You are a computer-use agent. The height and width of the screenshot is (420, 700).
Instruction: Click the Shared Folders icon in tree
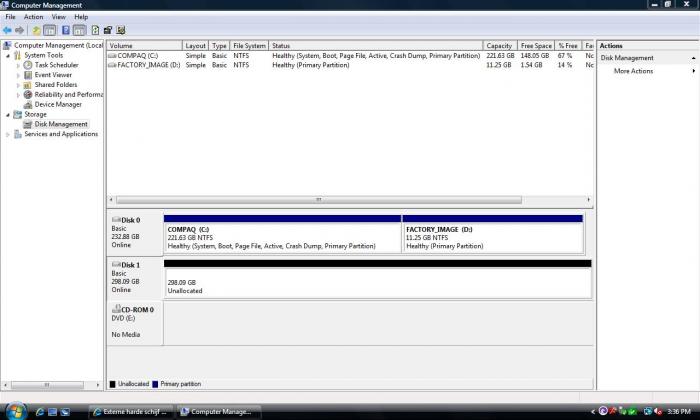28,85
